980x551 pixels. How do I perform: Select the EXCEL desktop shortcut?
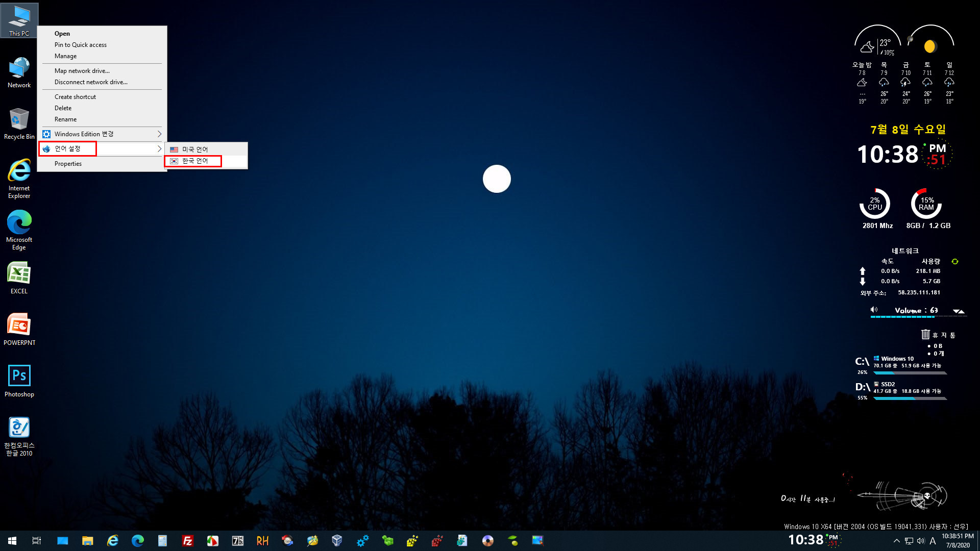pyautogui.click(x=19, y=278)
